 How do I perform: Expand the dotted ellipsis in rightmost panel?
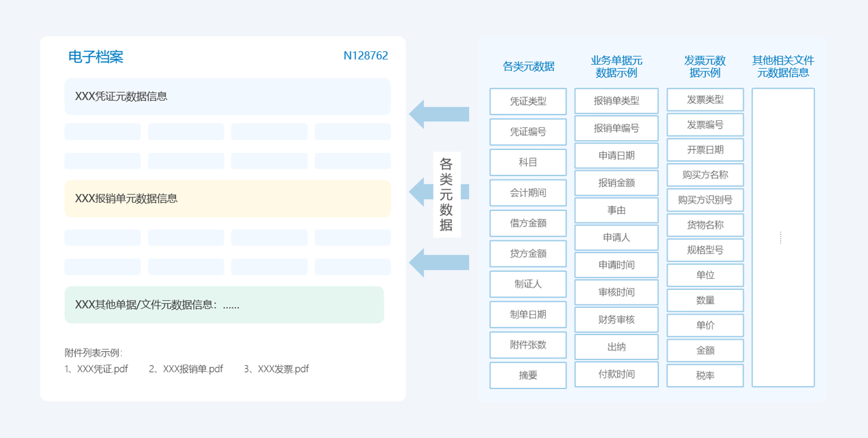[x=780, y=237]
